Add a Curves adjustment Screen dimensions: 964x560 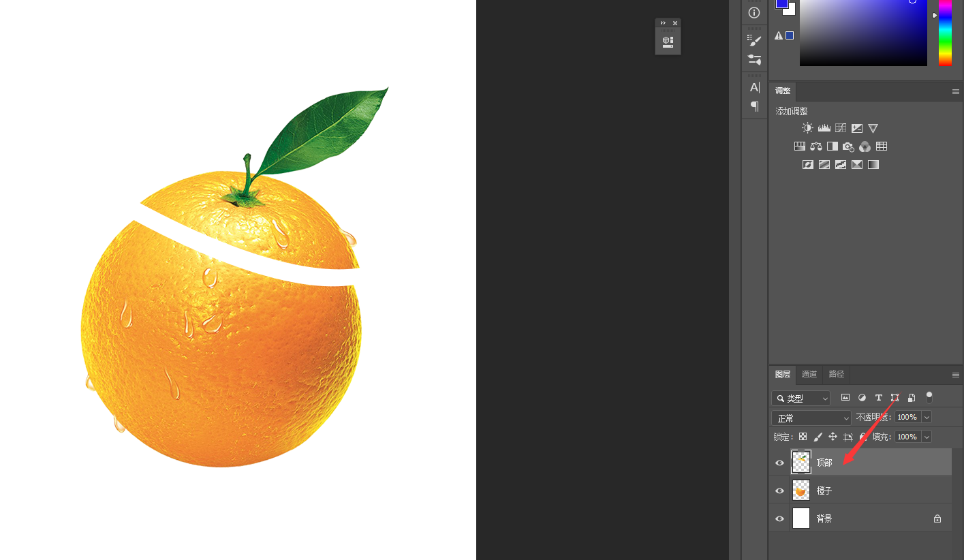pos(841,128)
